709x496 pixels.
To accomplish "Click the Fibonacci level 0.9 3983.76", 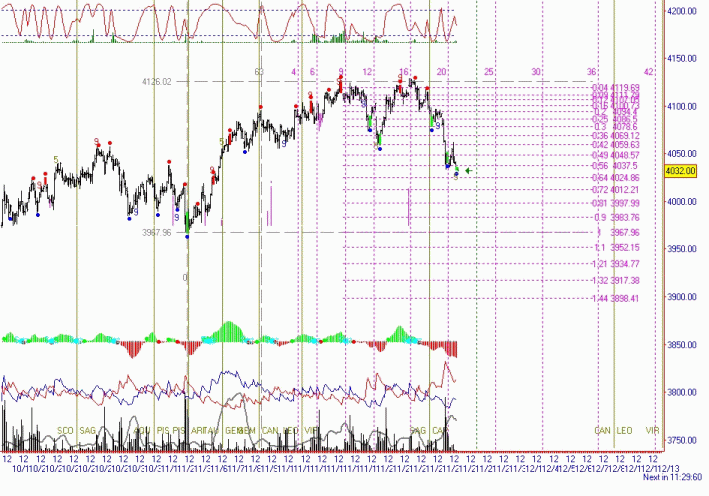I will point(617,218).
